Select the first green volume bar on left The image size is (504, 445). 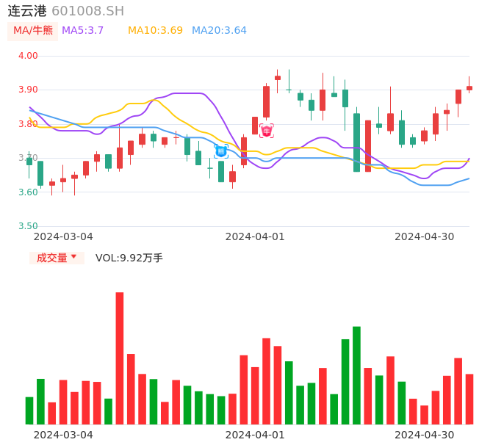[29, 410]
